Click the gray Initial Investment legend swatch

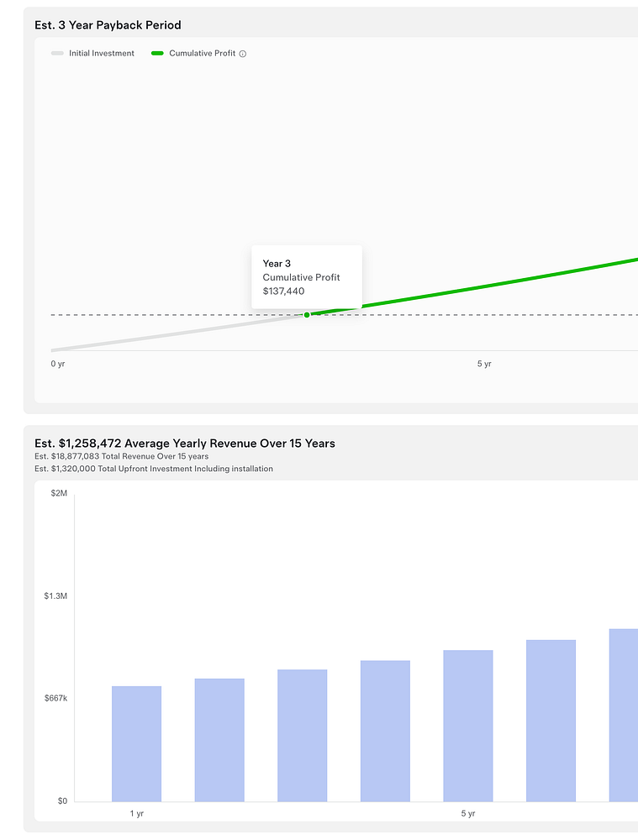point(57,54)
